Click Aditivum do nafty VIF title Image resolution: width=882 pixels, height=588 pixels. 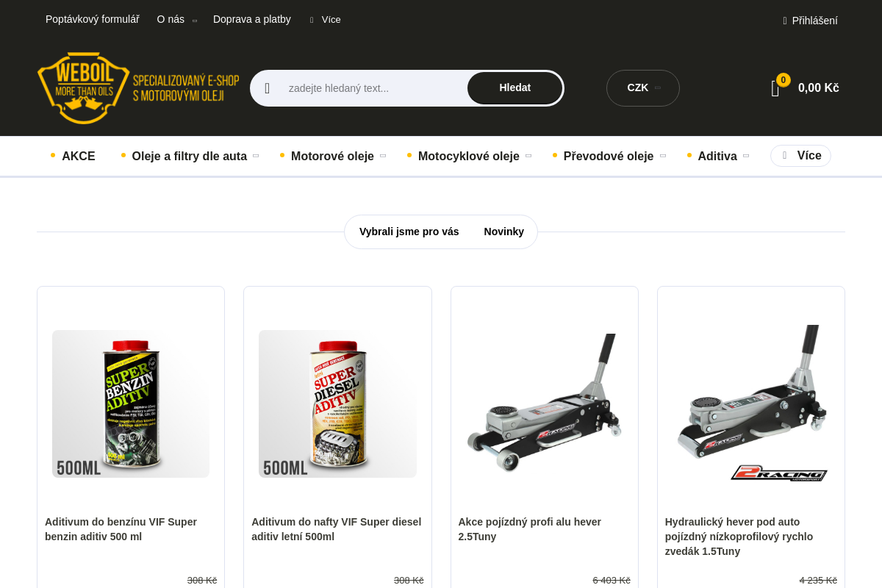tap(337, 529)
